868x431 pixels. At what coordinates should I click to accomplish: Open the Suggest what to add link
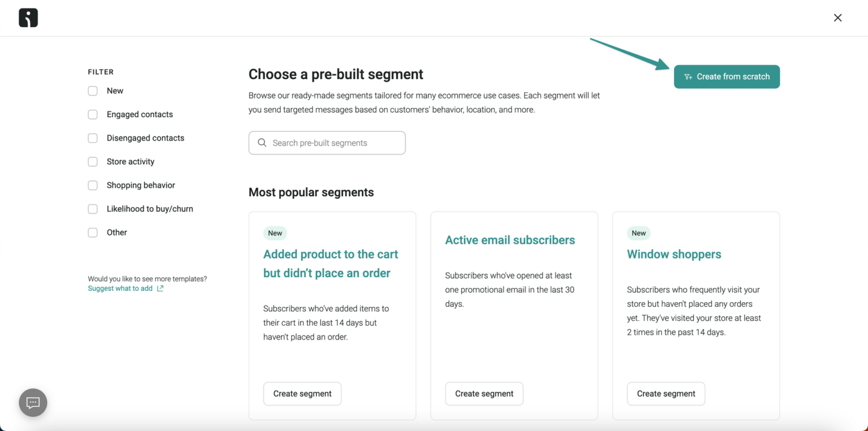tap(120, 288)
